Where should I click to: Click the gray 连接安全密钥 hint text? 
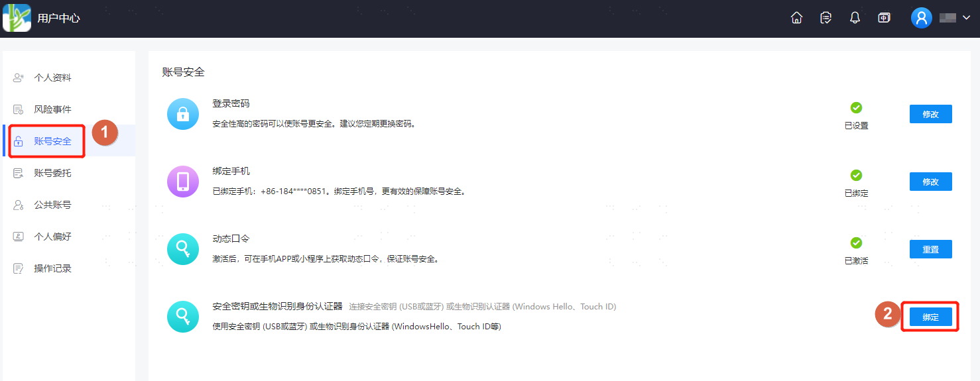(x=483, y=307)
